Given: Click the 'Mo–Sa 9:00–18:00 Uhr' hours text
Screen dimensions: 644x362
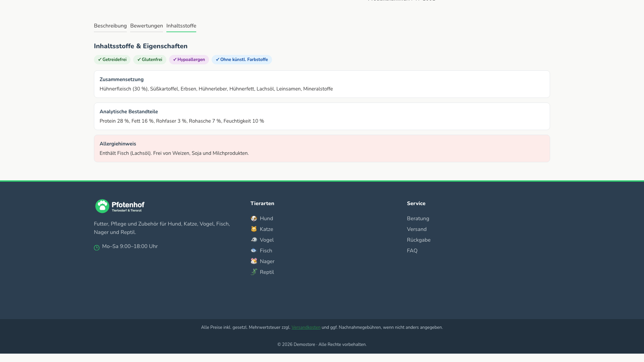Looking at the screenshot, I should [x=130, y=246].
